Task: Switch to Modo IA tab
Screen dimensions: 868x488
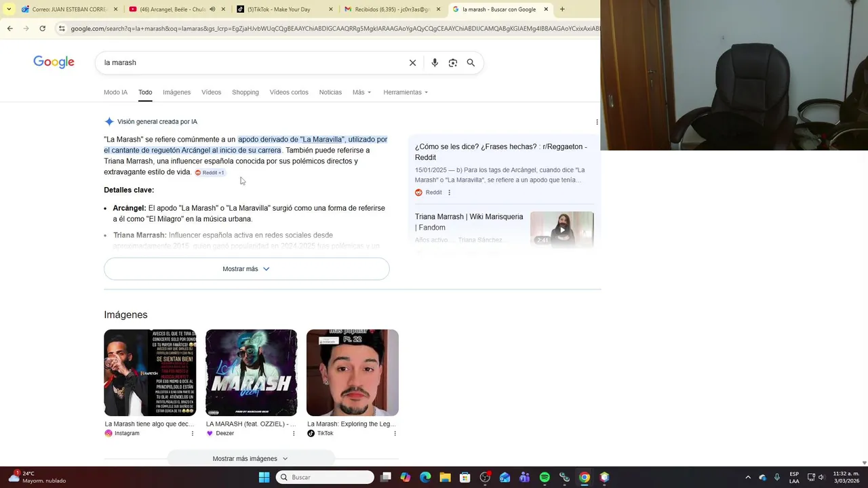Action: click(x=115, y=92)
